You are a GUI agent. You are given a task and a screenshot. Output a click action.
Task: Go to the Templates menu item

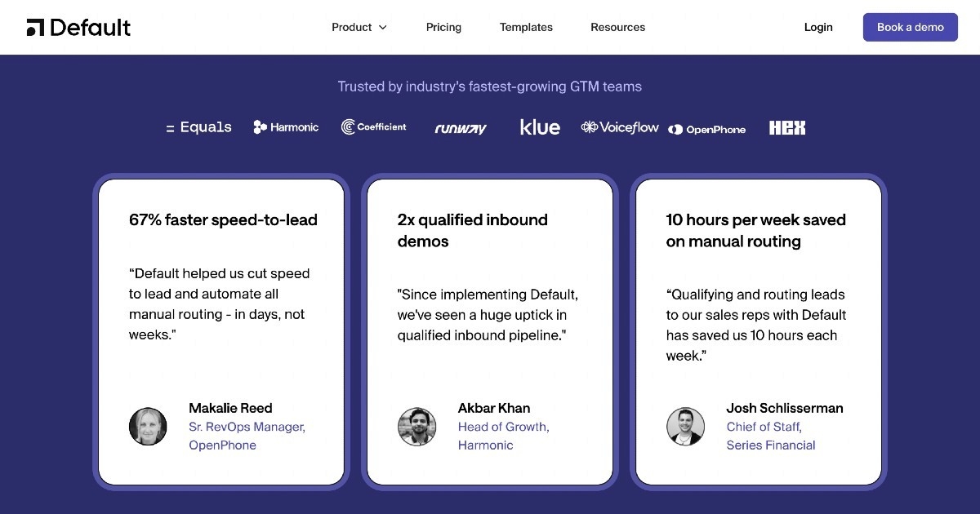tap(526, 27)
